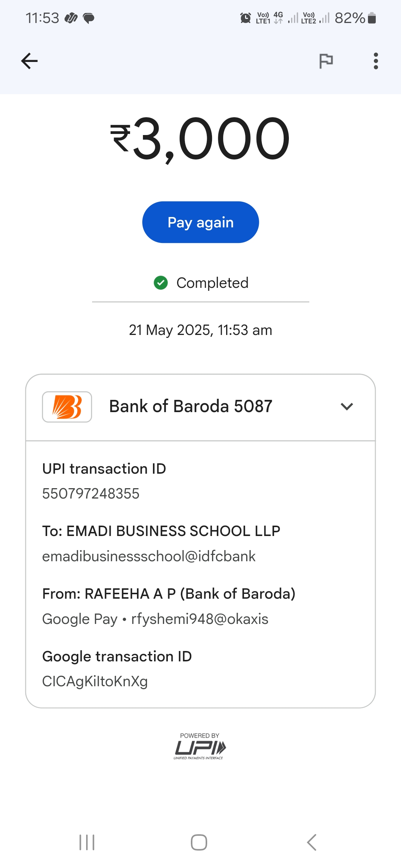Tap the Bank of Baroda 5087 label
This screenshot has width=401, height=868.
click(190, 407)
